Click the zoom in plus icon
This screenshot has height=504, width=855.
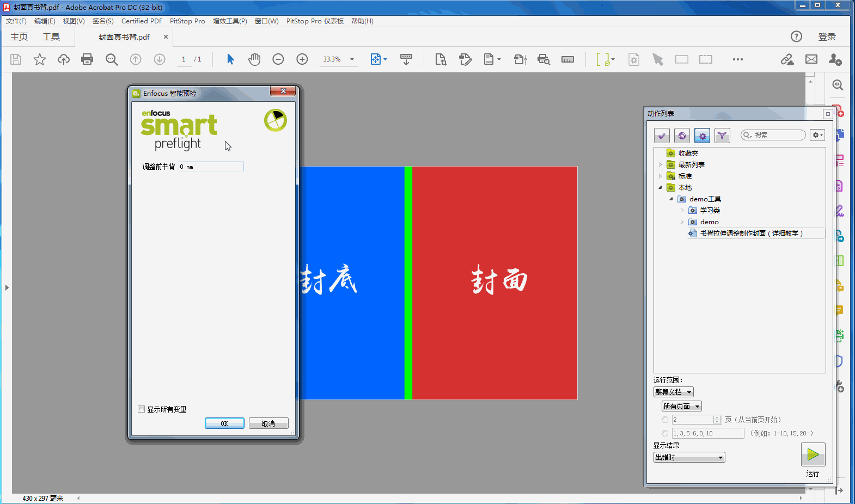[302, 59]
